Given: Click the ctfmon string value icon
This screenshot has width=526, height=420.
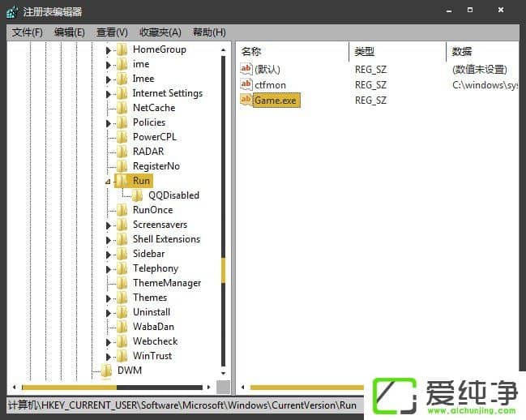Looking at the screenshot, I should 246,84.
